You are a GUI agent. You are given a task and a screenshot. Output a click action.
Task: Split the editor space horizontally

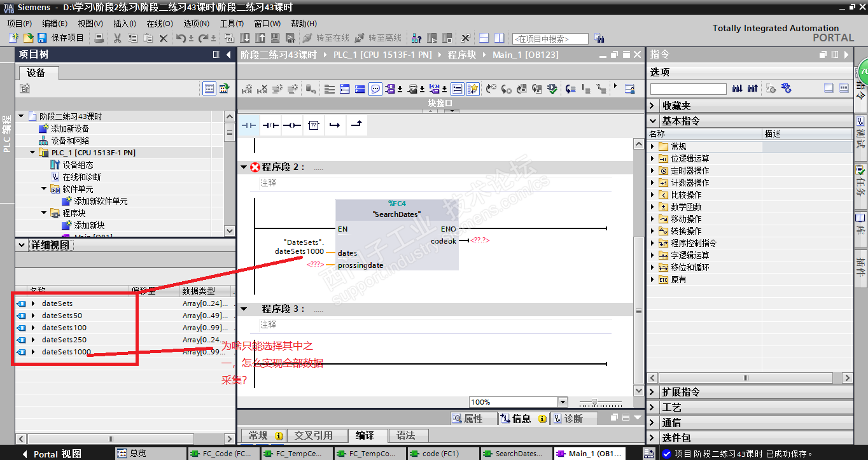[484, 38]
